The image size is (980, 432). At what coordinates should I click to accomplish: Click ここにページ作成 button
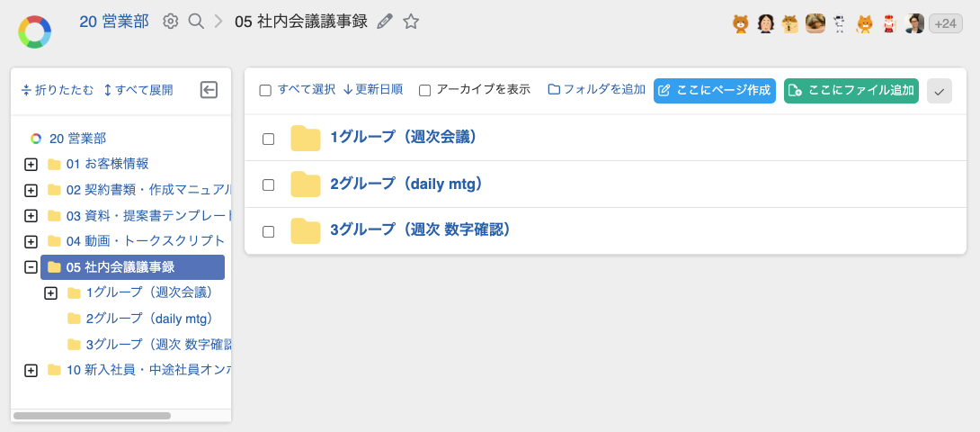pyautogui.click(x=715, y=91)
